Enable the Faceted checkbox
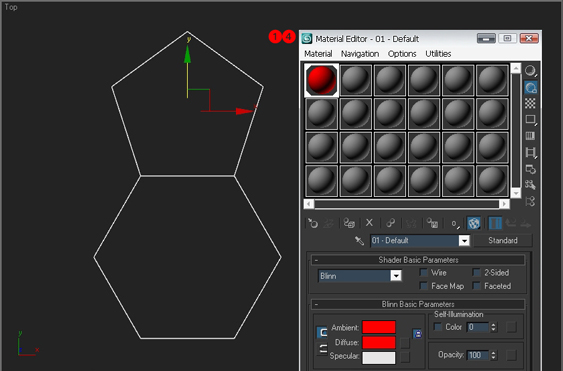This screenshot has height=371, width=563. (476, 286)
